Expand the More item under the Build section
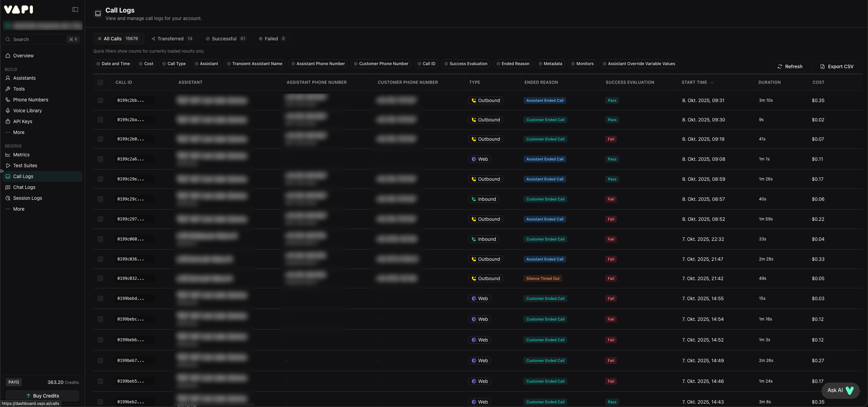 [19, 132]
